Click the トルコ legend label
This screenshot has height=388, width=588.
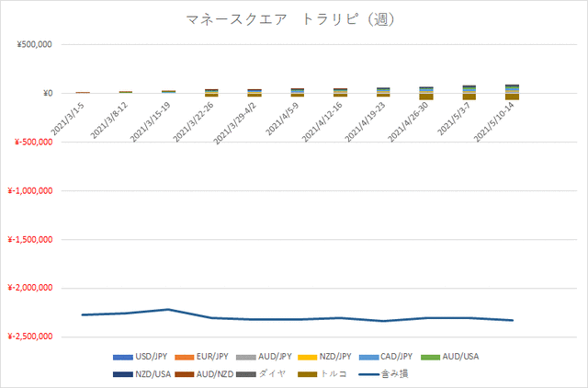(334, 373)
